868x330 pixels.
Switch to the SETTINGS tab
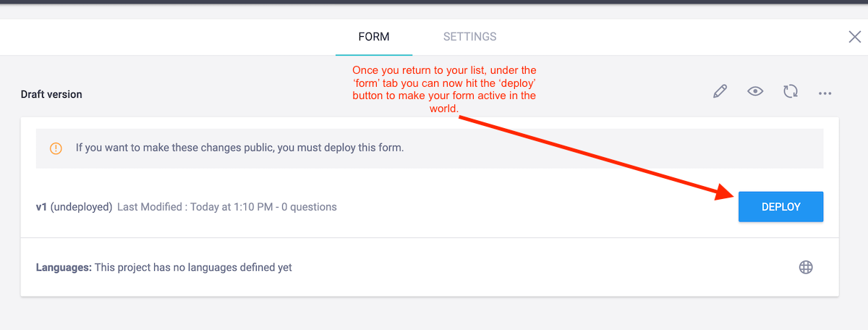click(469, 37)
